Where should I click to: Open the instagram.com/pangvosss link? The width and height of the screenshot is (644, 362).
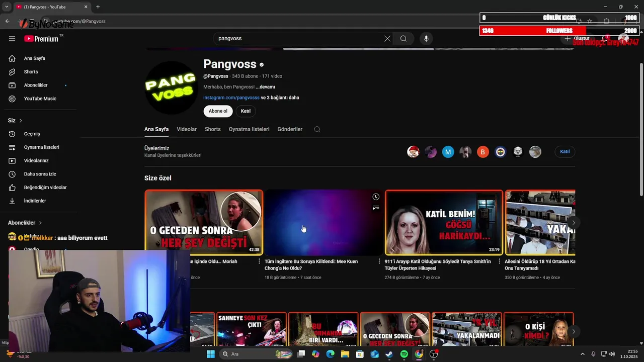(231, 98)
